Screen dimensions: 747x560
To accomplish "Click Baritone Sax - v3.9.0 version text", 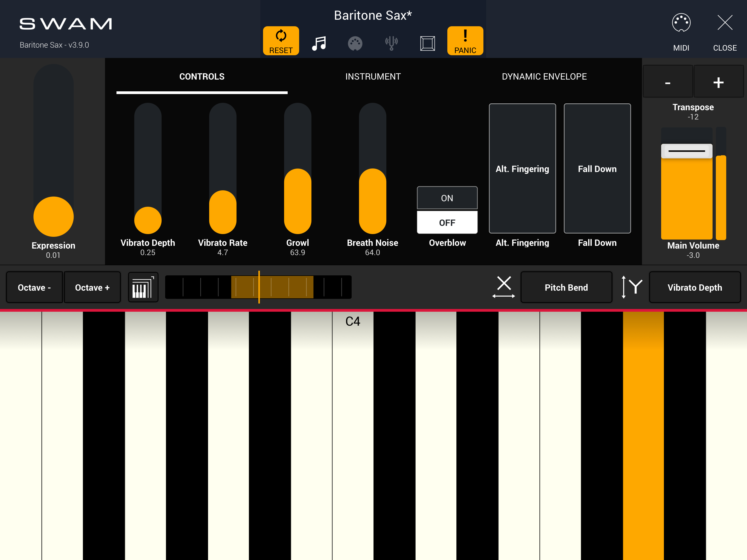I will (54, 45).
